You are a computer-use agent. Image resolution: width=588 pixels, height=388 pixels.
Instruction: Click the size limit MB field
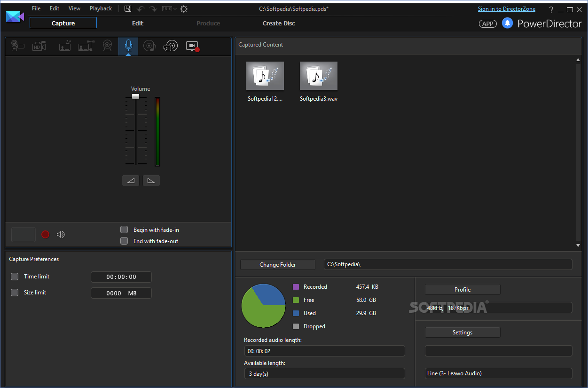click(x=121, y=293)
